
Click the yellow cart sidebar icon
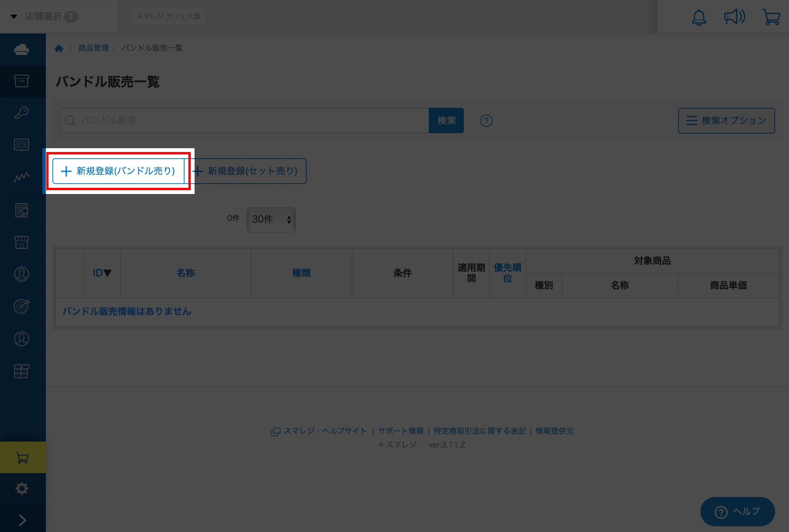pyautogui.click(x=22, y=457)
